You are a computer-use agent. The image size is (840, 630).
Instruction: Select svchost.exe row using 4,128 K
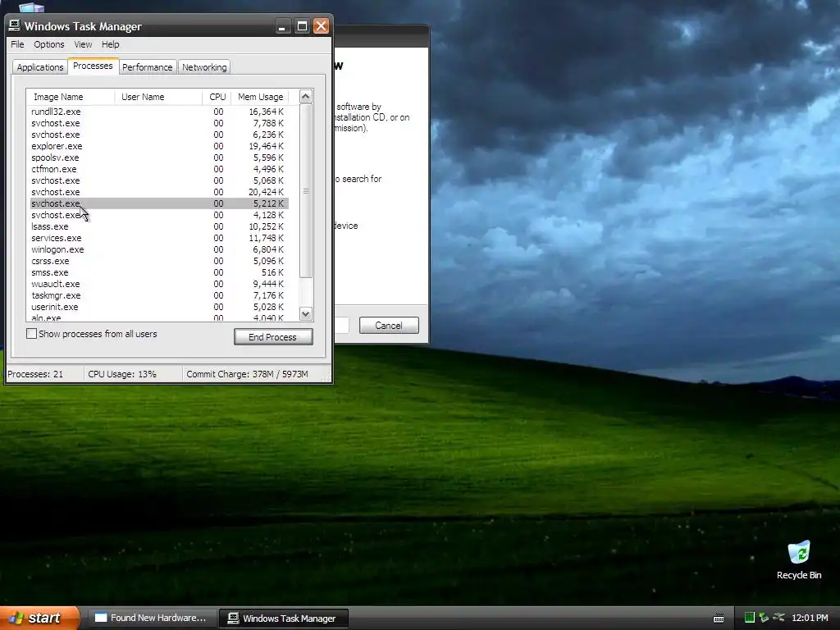[159, 215]
